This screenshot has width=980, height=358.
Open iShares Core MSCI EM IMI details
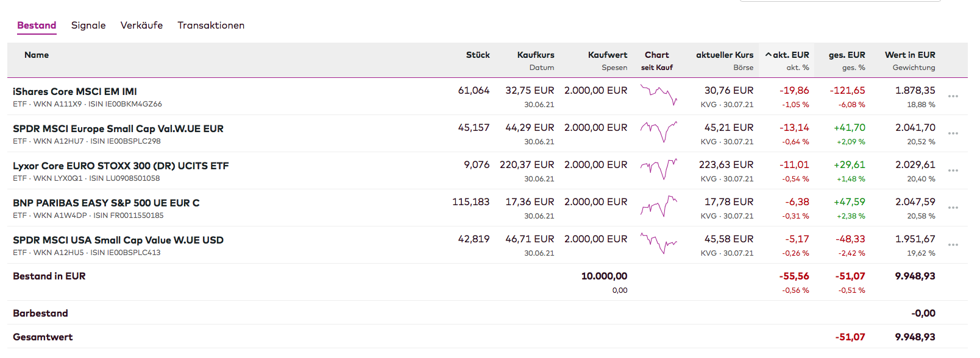[75, 91]
